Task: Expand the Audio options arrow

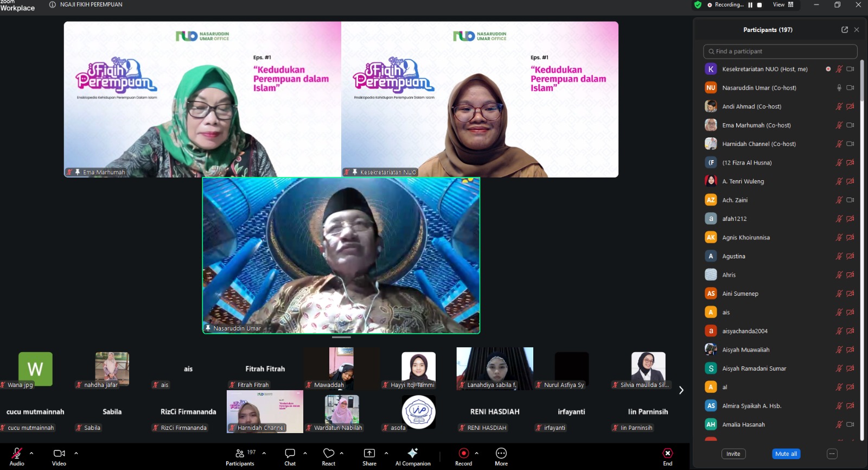Action: tap(31, 453)
